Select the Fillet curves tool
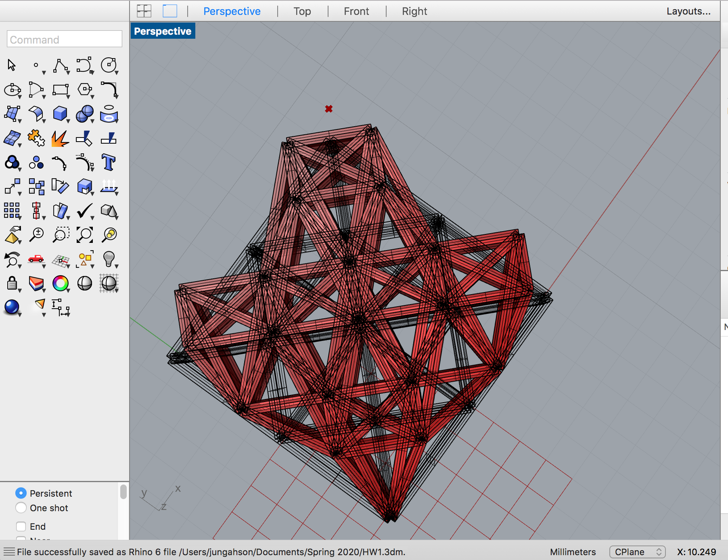 (109, 89)
